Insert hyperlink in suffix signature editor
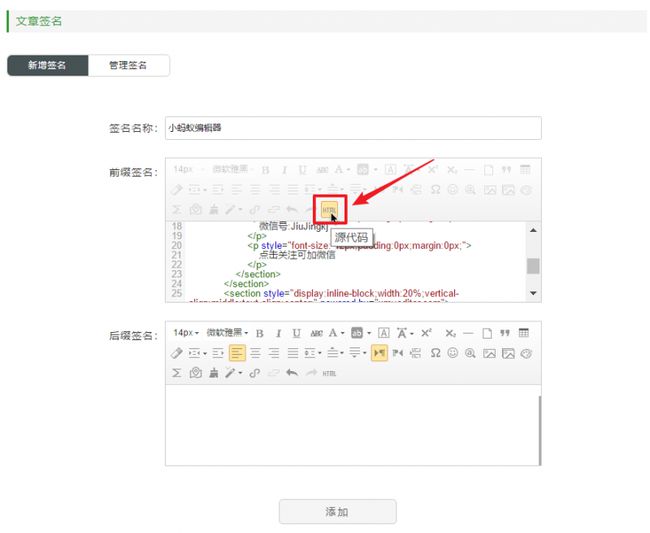 click(x=255, y=373)
